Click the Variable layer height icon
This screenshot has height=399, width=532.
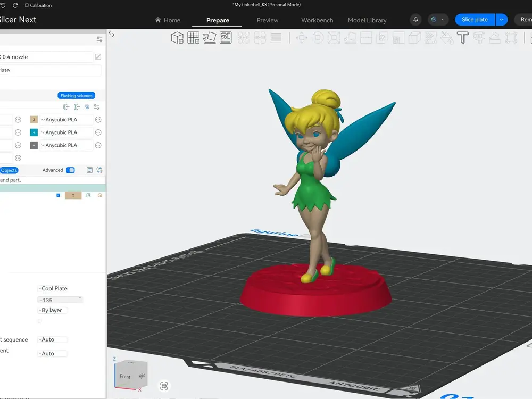[x=276, y=38]
